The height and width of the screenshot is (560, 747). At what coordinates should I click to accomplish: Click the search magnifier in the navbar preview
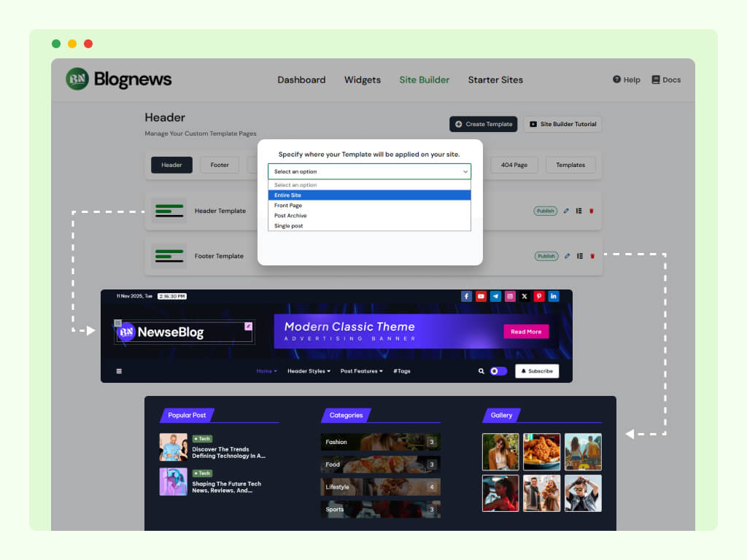[481, 371]
